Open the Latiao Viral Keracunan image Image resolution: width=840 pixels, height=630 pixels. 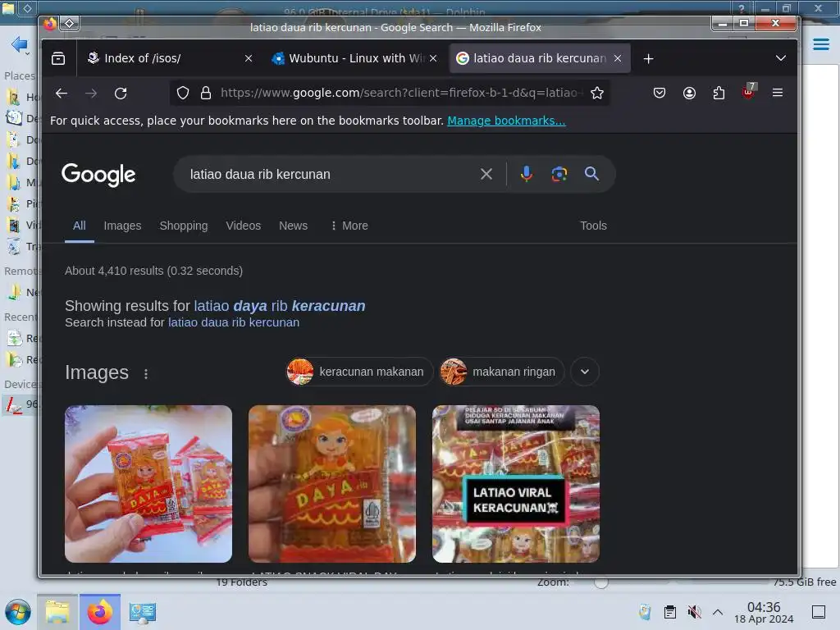coord(516,484)
